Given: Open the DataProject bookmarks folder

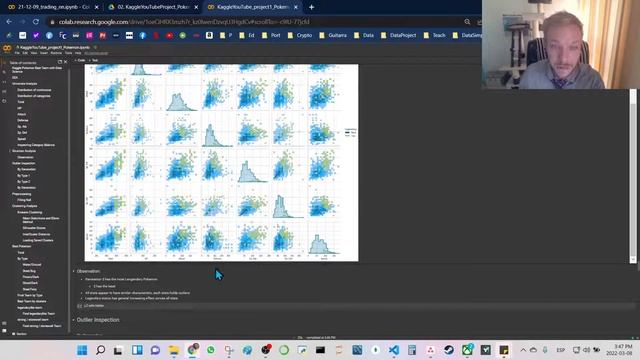Looking at the screenshot, I should (398, 36).
